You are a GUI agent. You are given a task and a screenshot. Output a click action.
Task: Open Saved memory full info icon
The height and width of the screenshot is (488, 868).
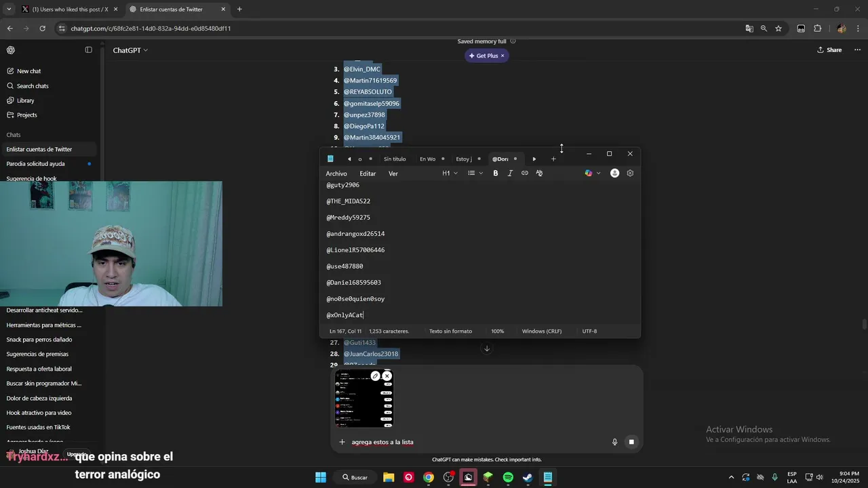(513, 41)
